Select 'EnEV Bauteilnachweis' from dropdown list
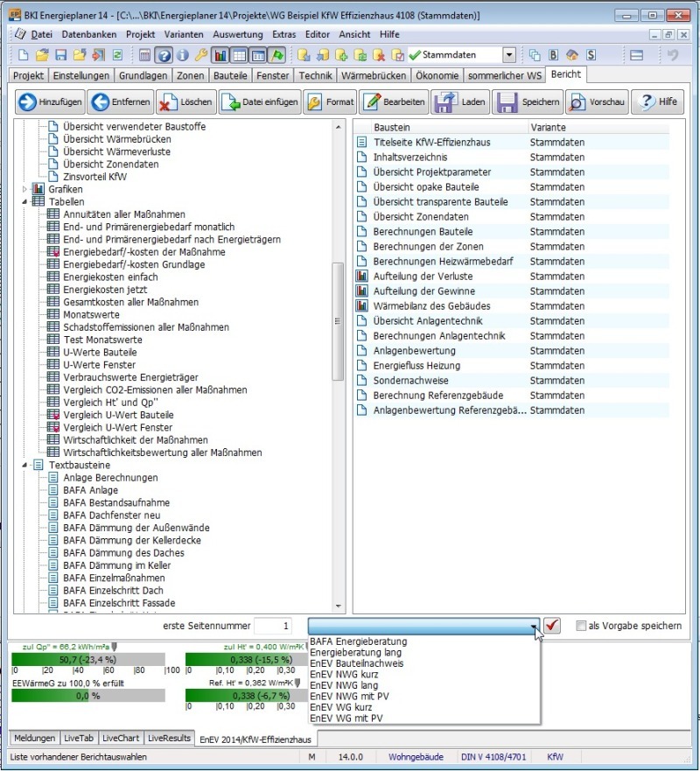Viewport: 700px width, 771px height. click(x=356, y=663)
